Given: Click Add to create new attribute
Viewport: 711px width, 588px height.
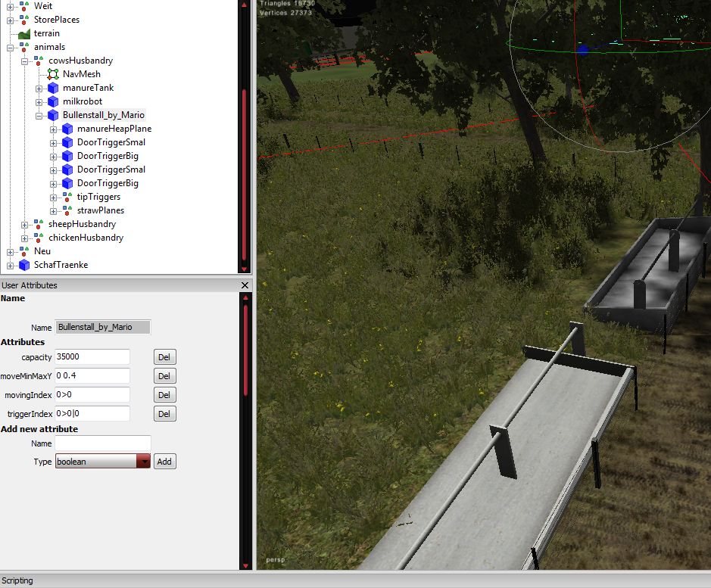Looking at the screenshot, I should click(164, 462).
